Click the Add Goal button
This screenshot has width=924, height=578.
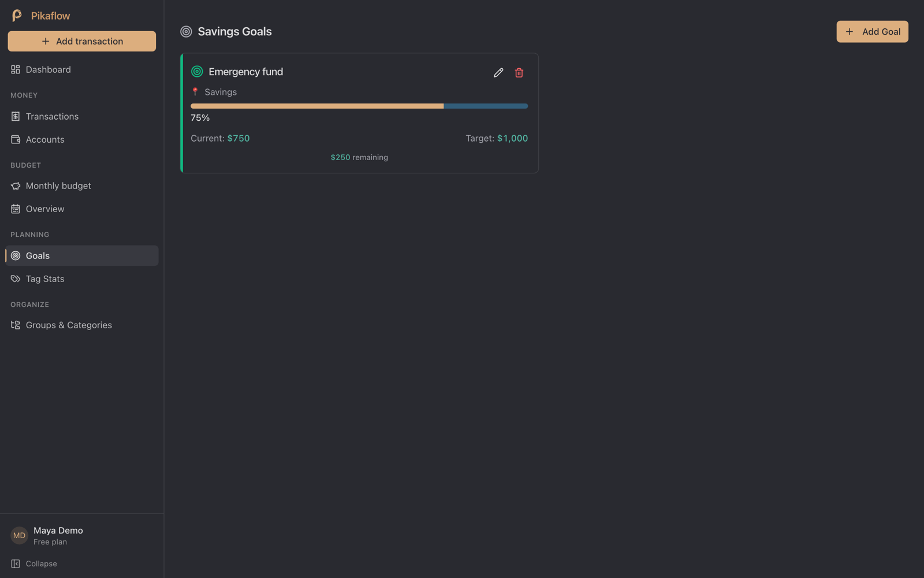pyautogui.click(x=872, y=32)
